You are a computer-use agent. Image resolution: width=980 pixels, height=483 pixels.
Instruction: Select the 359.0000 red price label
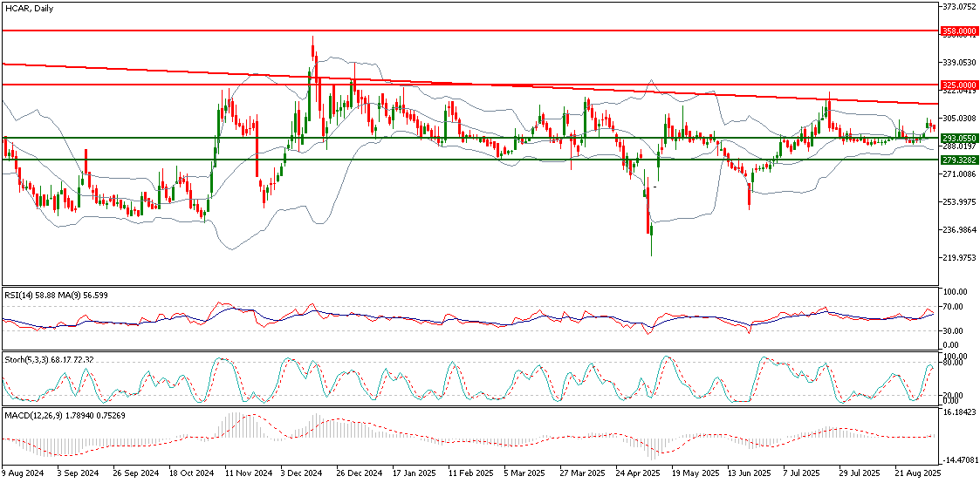[x=960, y=31]
